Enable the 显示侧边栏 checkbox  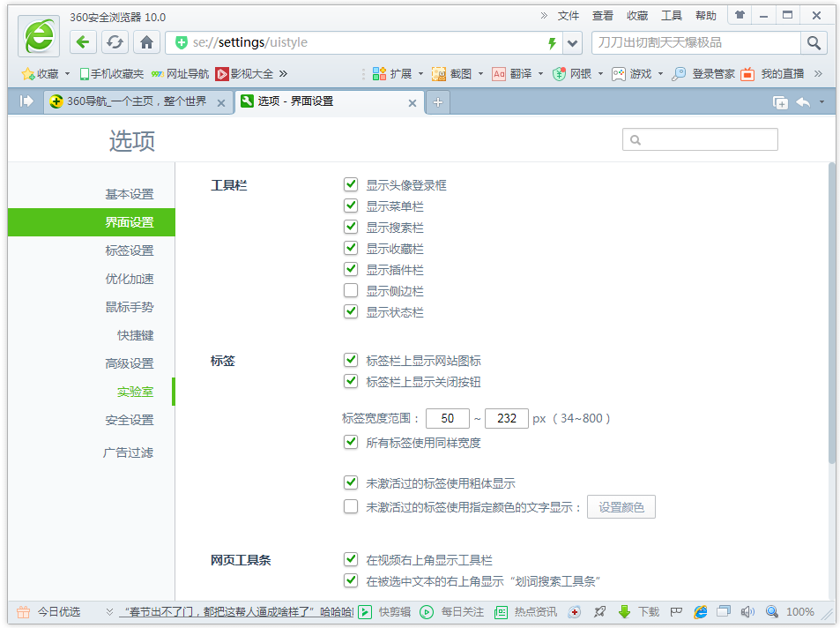point(351,291)
